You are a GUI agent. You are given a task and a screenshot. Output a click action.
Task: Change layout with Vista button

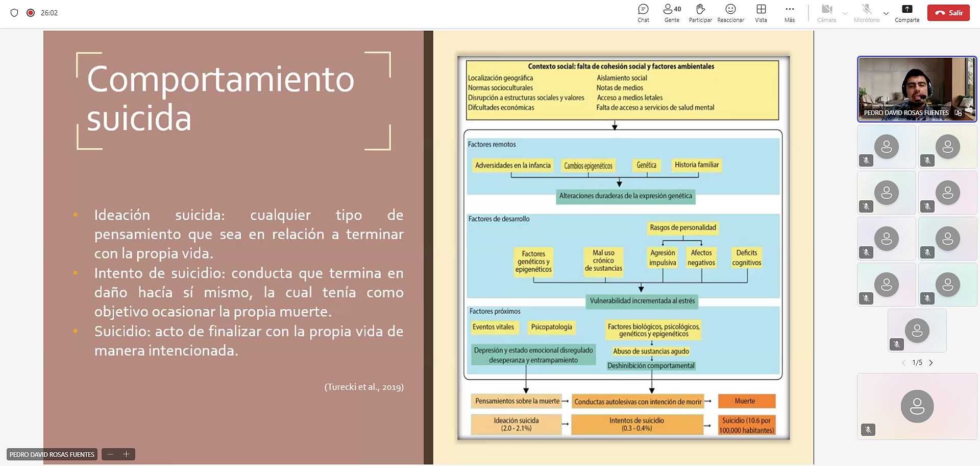click(x=761, y=13)
